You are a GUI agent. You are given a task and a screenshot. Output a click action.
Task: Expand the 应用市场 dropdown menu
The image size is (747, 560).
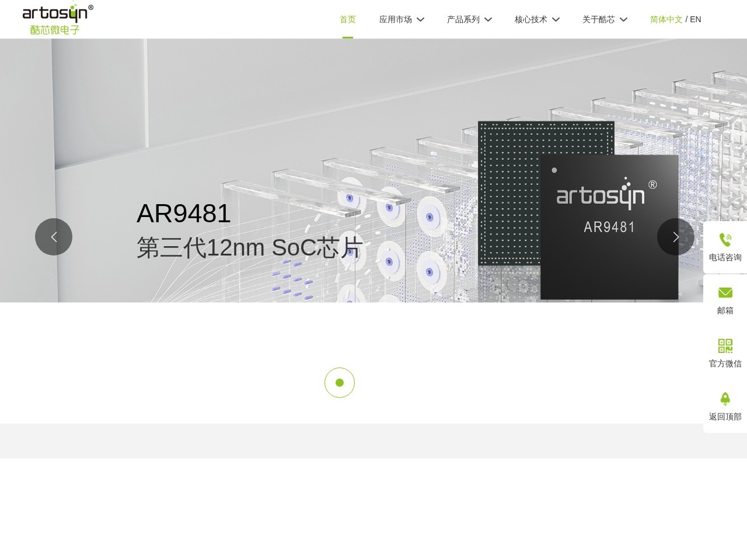click(x=402, y=19)
